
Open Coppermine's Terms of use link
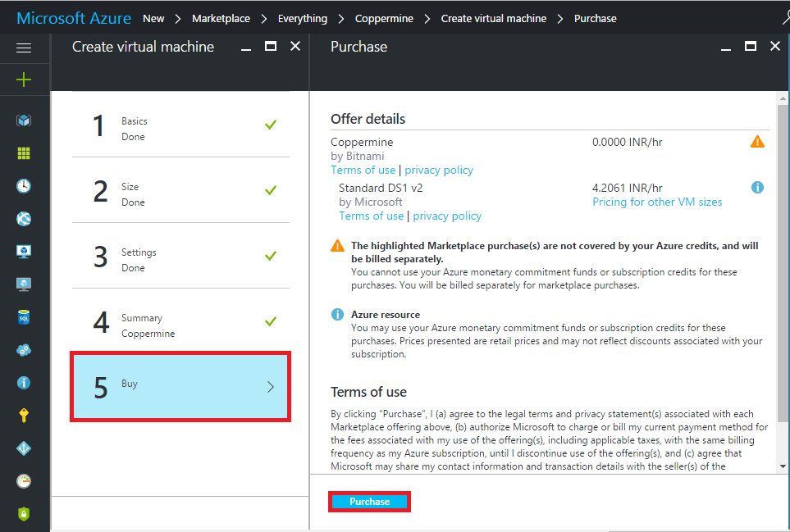[363, 170]
